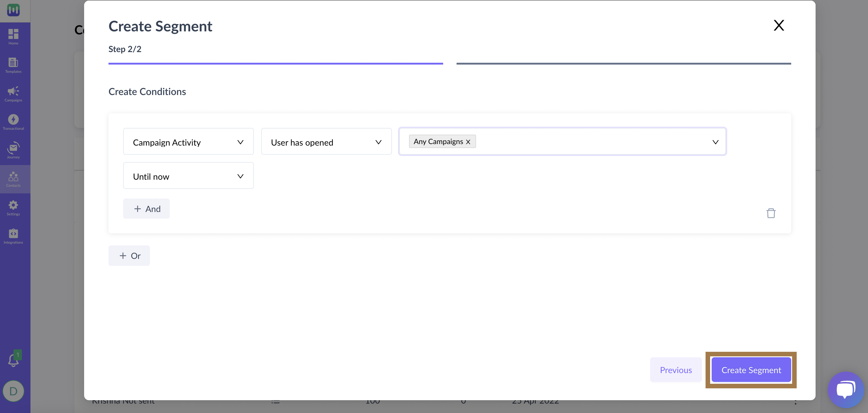Remove Any Campaigns tag with X
Screen dimensions: 868x413
(x=468, y=142)
